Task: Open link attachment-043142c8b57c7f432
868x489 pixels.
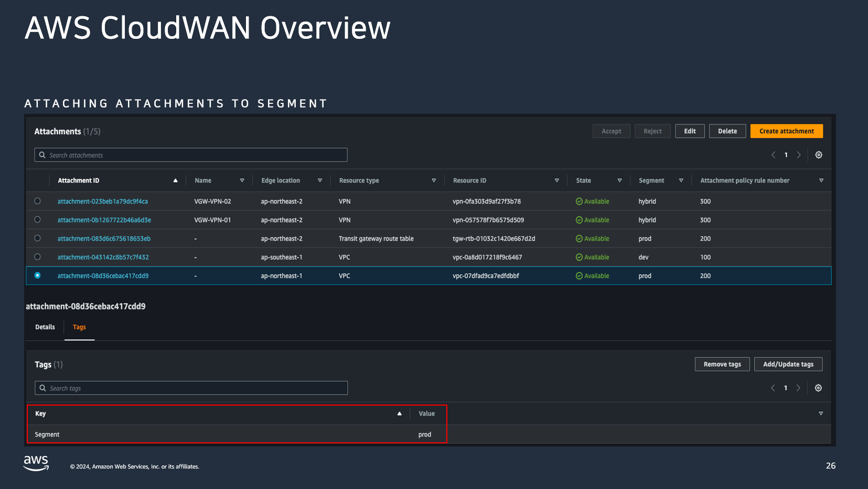Action: [103, 257]
